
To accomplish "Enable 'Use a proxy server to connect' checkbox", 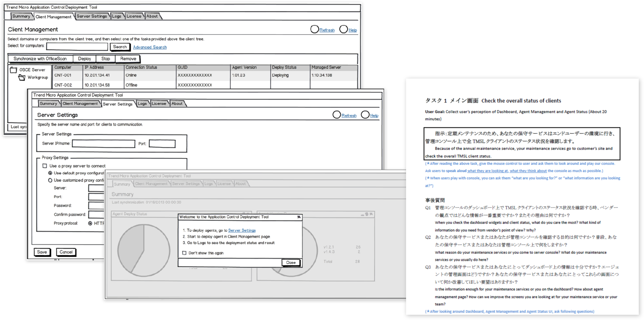I will [x=45, y=166].
